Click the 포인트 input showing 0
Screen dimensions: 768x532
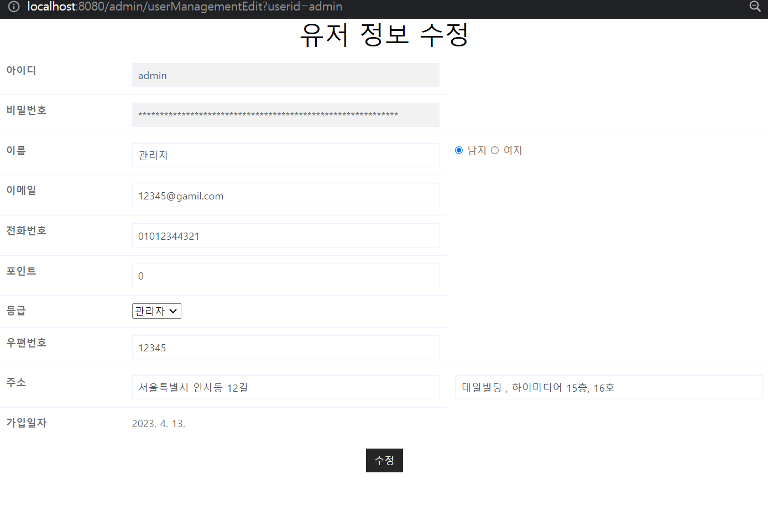tap(286, 276)
